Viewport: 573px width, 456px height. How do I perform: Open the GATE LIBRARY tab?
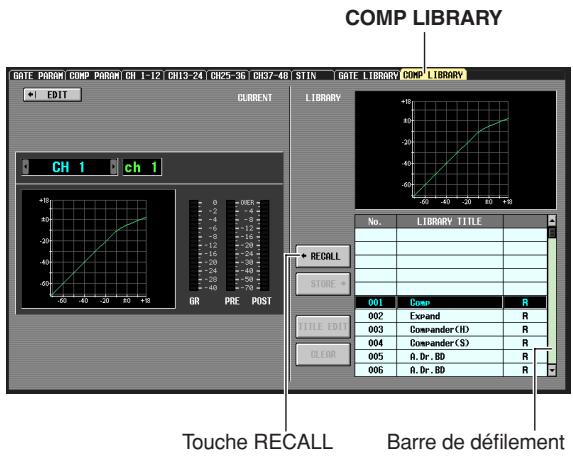(x=368, y=76)
